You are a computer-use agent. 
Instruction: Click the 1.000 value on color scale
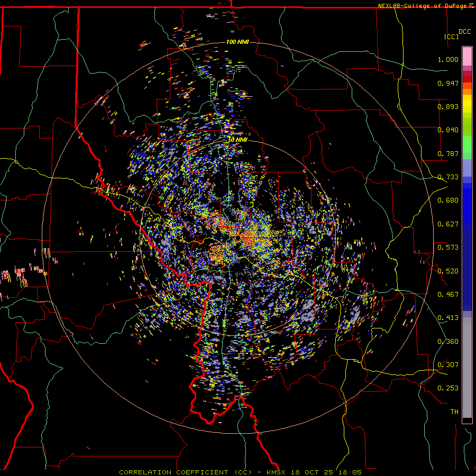(x=448, y=59)
